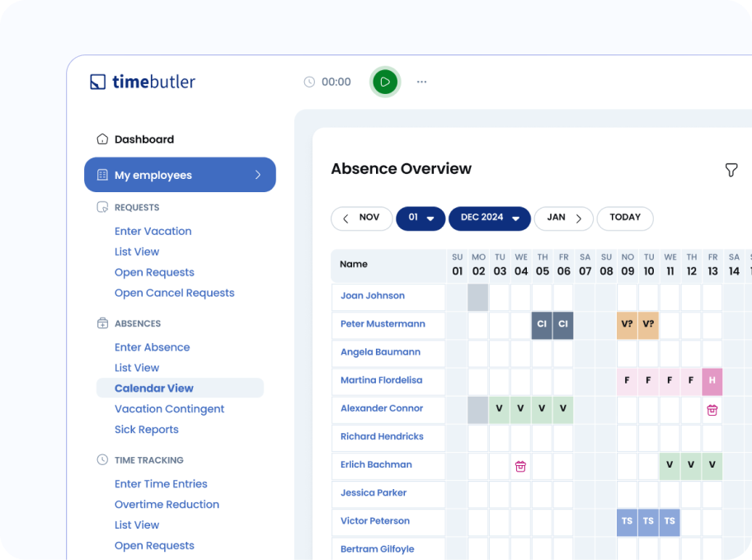The width and height of the screenshot is (752, 560).
Task: Open employee Angela Baumann
Action: [380, 352]
